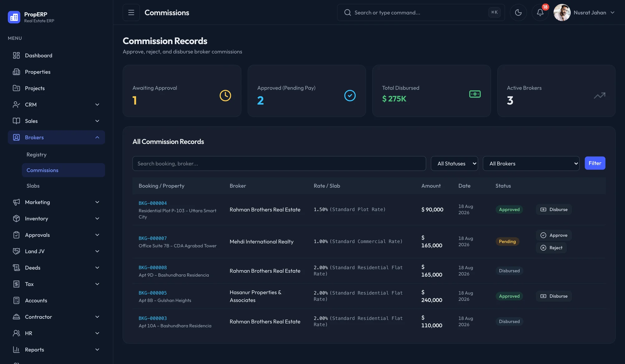Click the Deeds scroll icon
Viewport: 625px width, 364px height.
16,268
